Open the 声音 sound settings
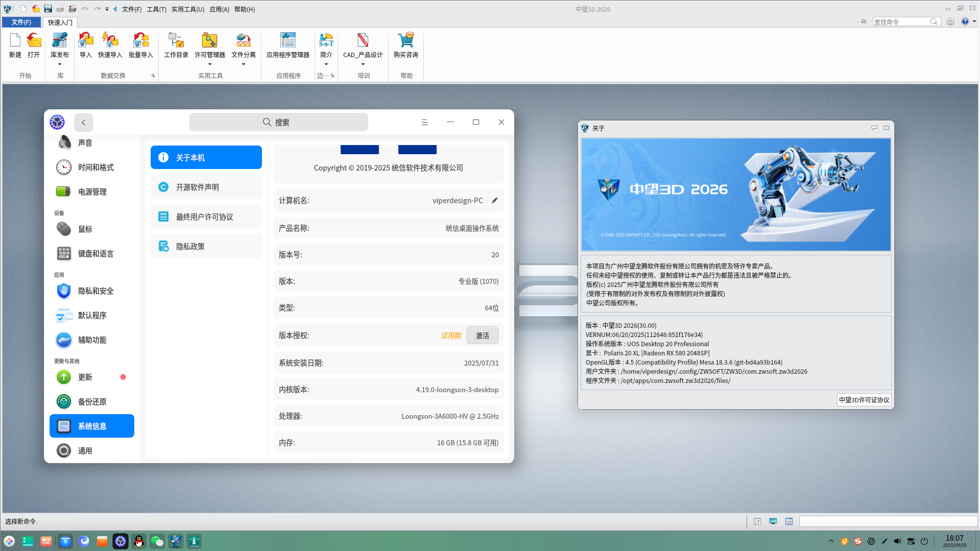This screenshot has width=980, height=551. click(x=92, y=143)
